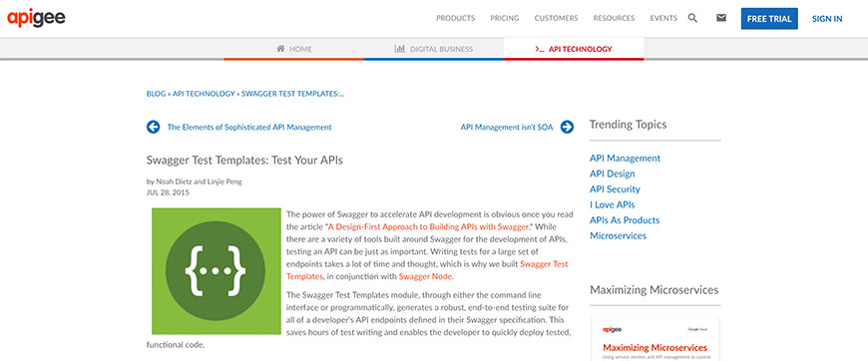Open the Swagger Node link
This screenshot has width=868, height=361.
click(x=425, y=276)
